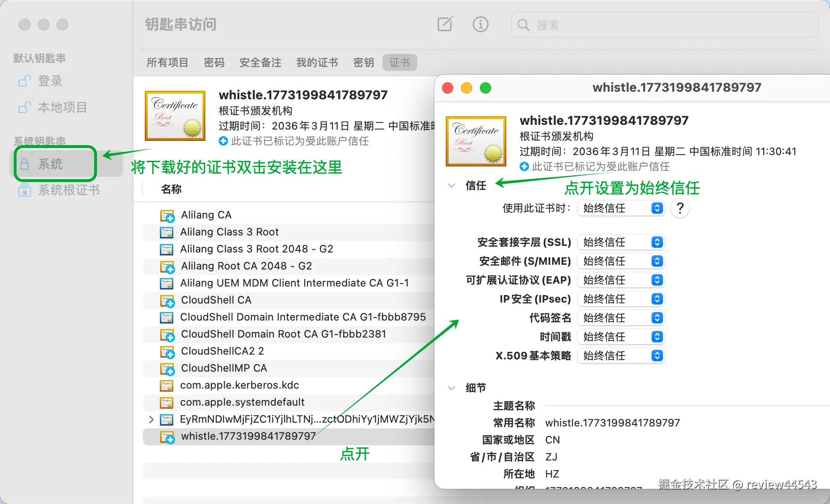Viewport: 830px width, 504px height.
Task: Open the 可扩展认证协议 (EAP) trust dropdown
Action: (x=621, y=280)
